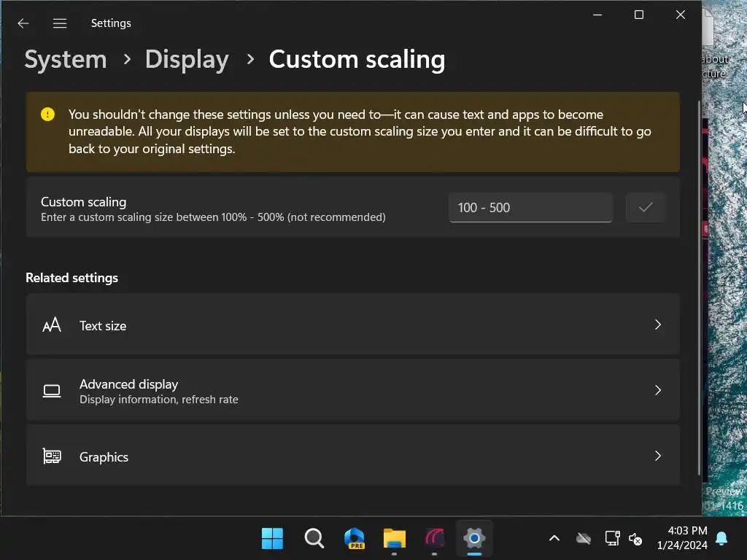Go to Display breadcrumb
Screen dimensions: 747x560
187,59
